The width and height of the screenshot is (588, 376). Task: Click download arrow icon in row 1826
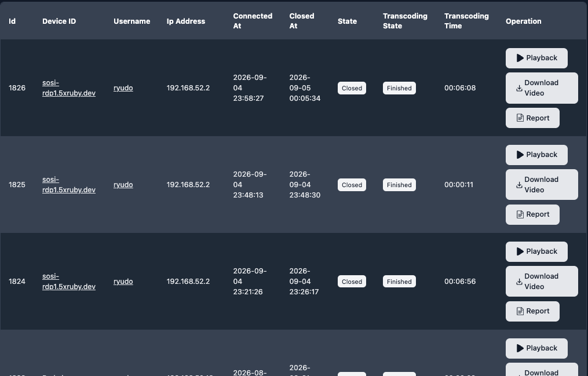(519, 89)
